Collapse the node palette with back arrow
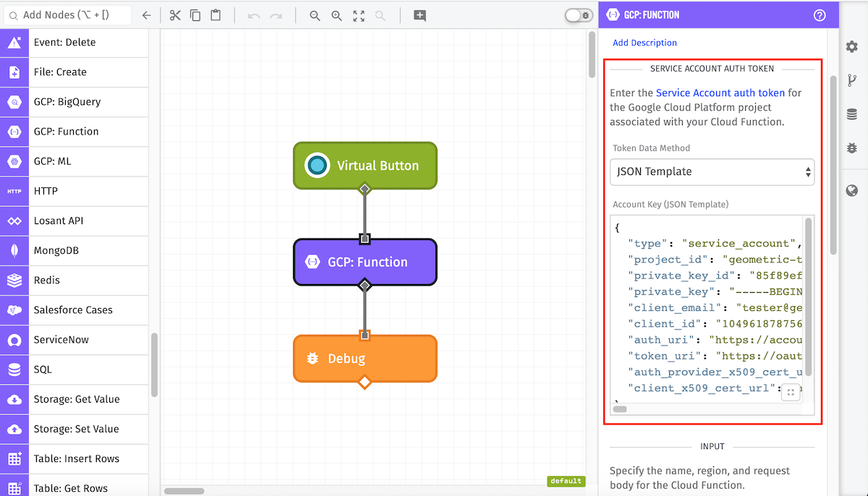This screenshot has width=868, height=496. click(x=146, y=15)
